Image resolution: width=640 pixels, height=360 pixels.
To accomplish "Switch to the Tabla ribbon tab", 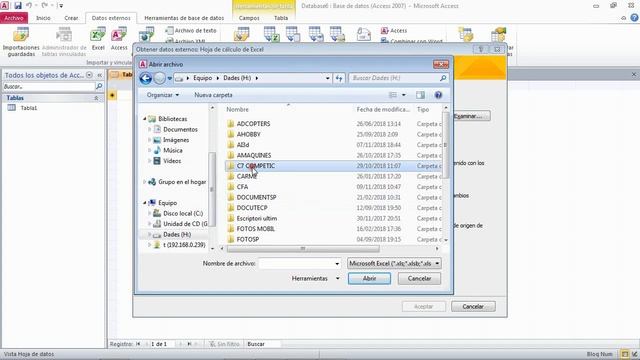I will click(x=281, y=18).
